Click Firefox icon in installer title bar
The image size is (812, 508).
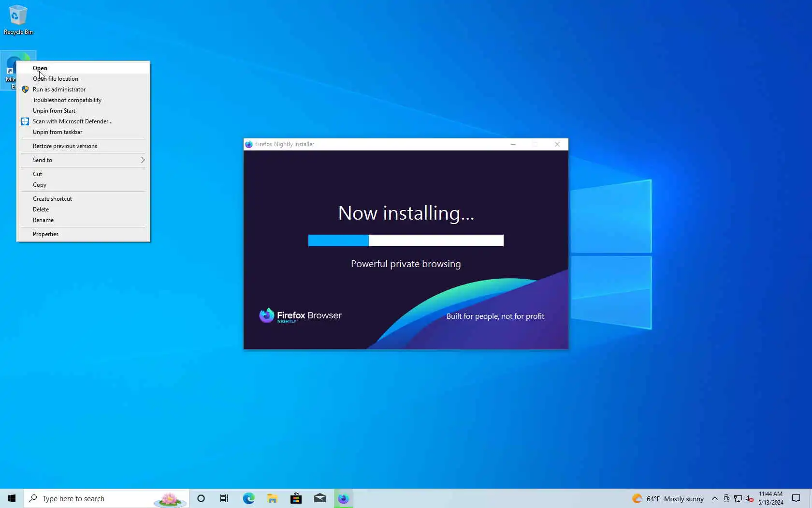coord(249,144)
